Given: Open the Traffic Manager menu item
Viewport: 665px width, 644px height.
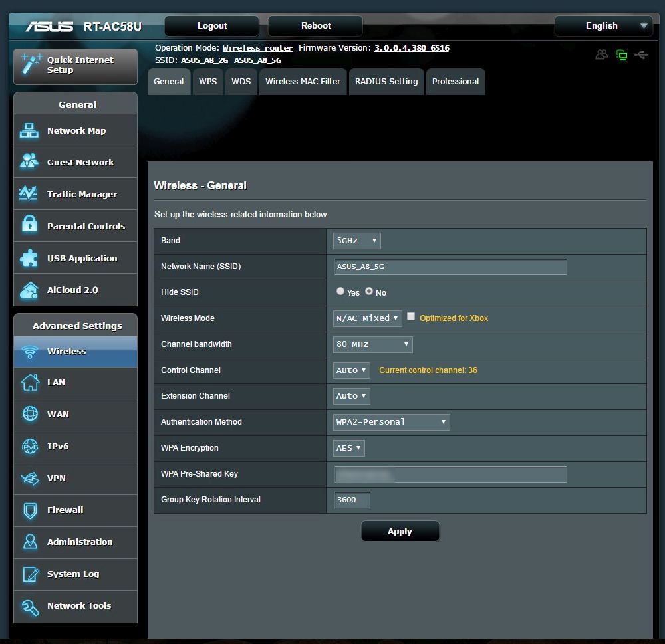Looking at the screenshot, I should (76, 194).
